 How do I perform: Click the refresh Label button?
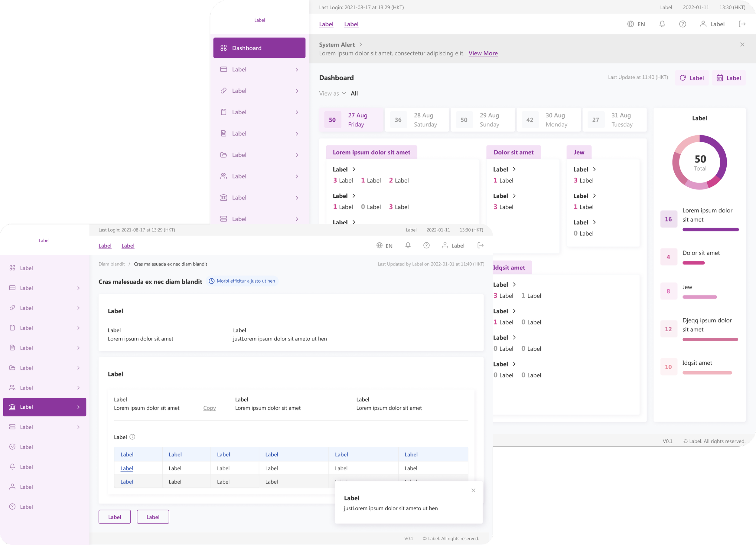pyautogui.click(x=692, y=78)
